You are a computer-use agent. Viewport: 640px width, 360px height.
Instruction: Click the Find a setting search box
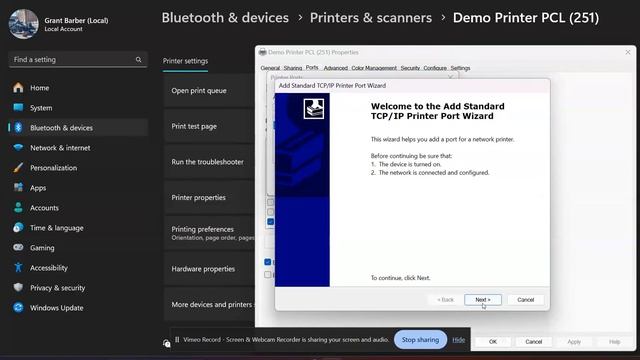coord(78,60)
